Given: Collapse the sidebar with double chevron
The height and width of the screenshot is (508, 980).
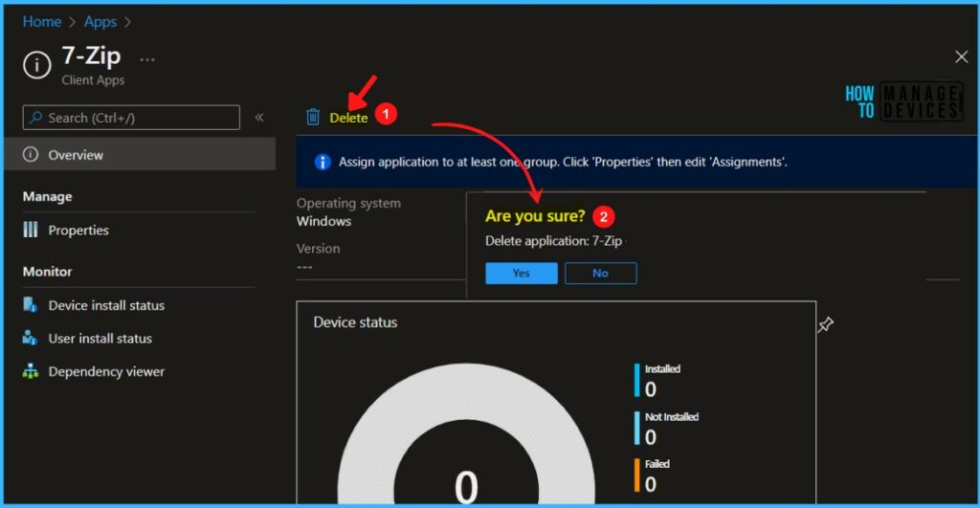Looking at the screenshot, I should [x=259, y=117].
